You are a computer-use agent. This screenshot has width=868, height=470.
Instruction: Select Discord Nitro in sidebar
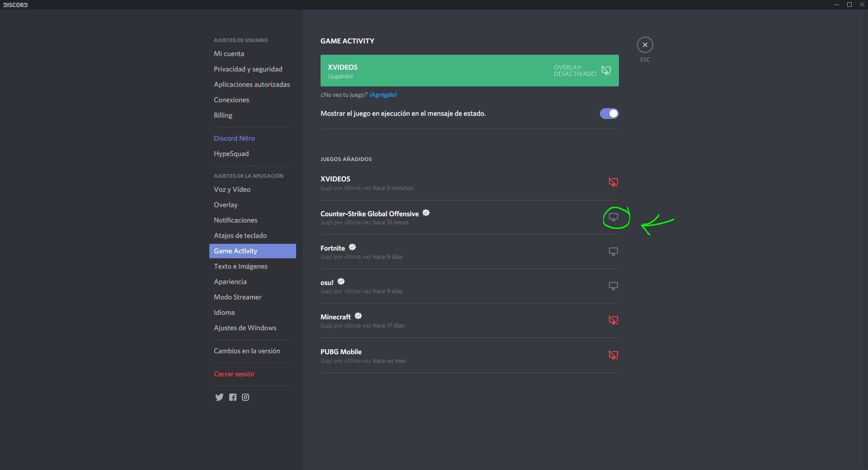[234, 138]
